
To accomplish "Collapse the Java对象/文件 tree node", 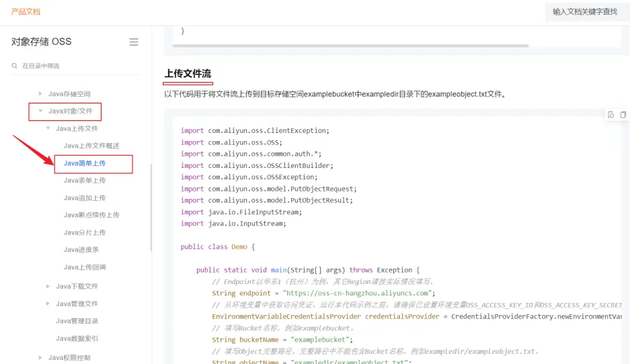I will tap(40, 111).
